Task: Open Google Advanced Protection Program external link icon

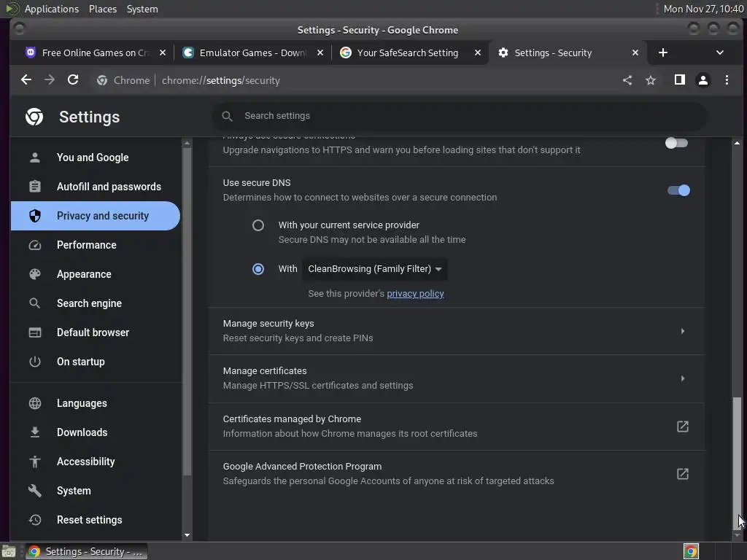Action: click(x=682, y=474)
